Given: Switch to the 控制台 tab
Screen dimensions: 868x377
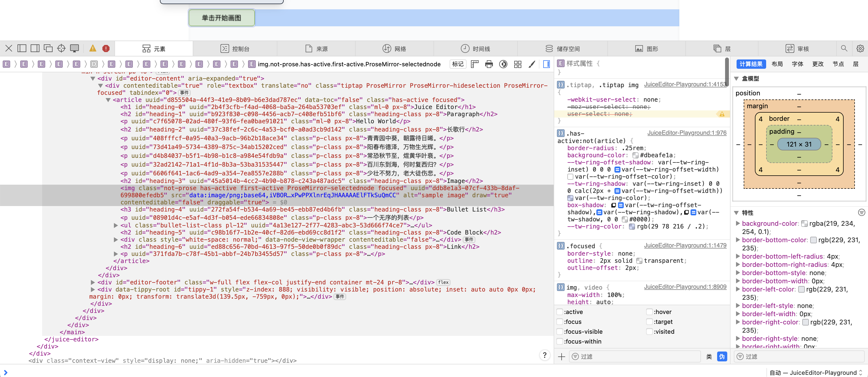Looking at the screenshot, I should (235, 48).
